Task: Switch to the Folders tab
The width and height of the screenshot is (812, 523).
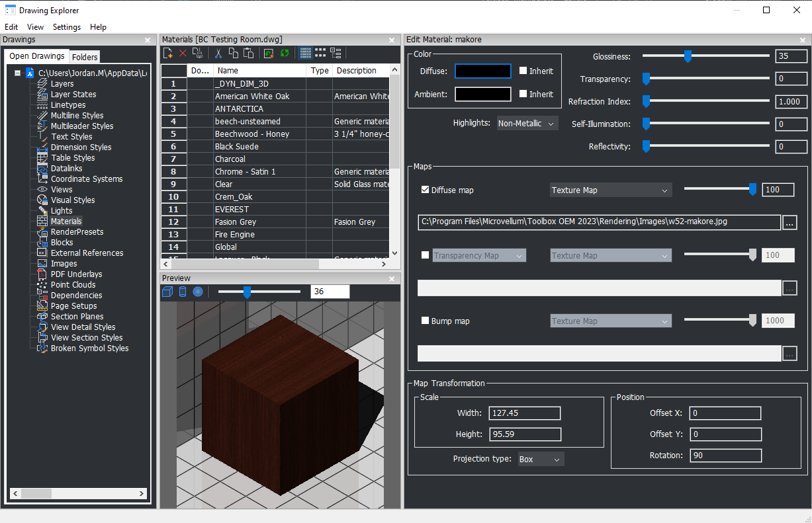Action: [x=85, y=57]
